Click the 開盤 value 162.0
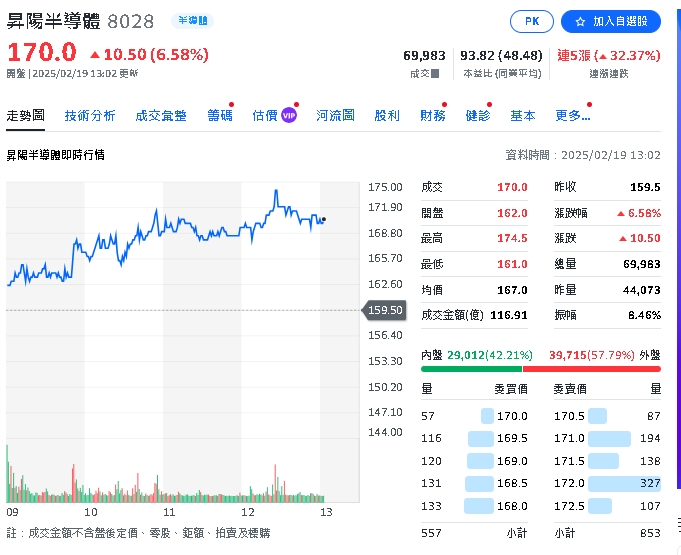 click(512, 213)
